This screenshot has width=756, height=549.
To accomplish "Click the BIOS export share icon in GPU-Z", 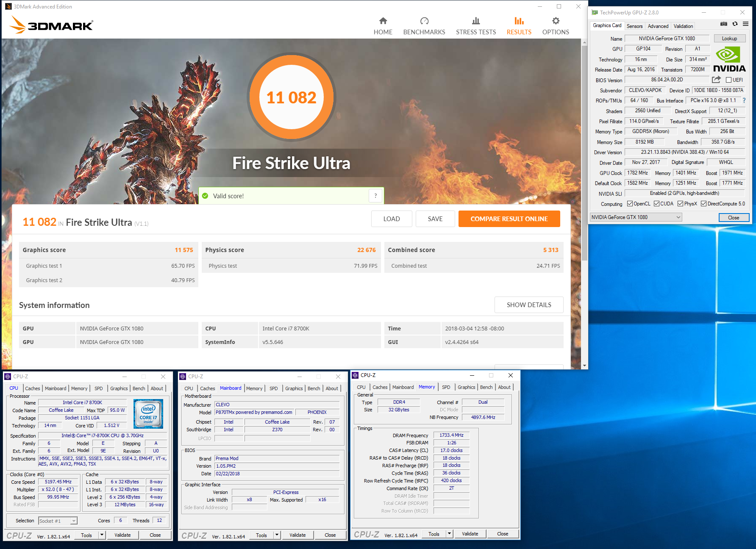I will click(716, 80).
